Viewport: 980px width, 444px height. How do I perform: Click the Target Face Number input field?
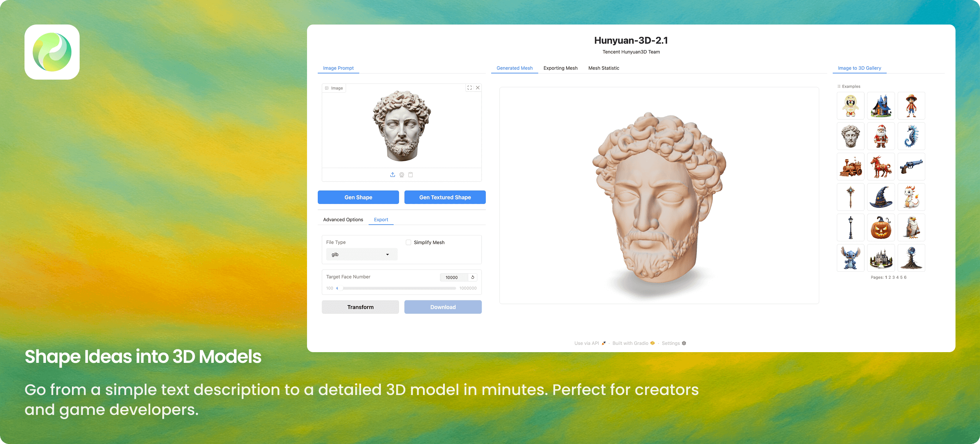[x=454, y=277]
